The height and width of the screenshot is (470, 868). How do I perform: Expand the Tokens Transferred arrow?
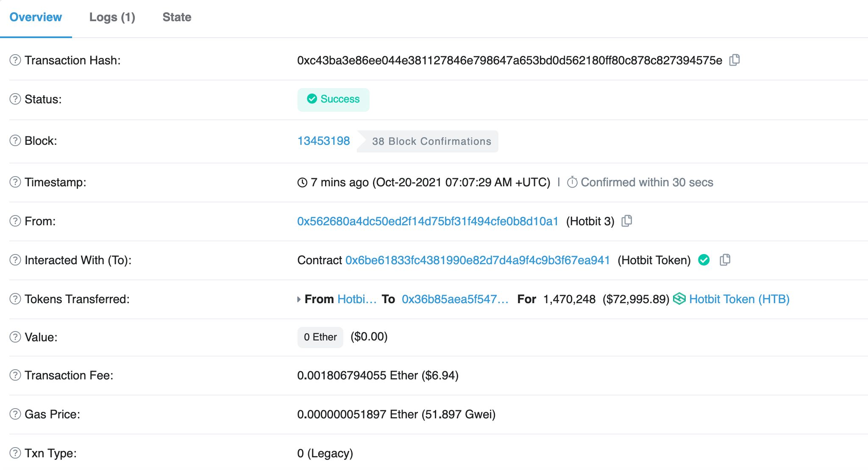click(x=299, y=299)
